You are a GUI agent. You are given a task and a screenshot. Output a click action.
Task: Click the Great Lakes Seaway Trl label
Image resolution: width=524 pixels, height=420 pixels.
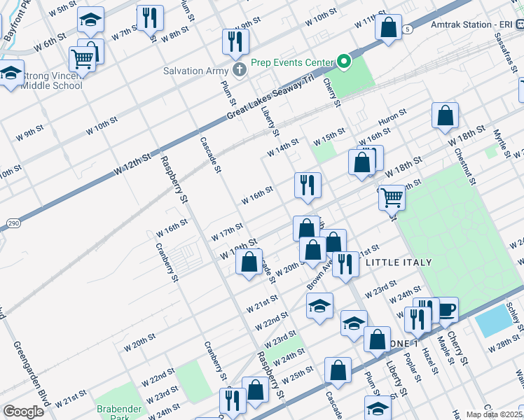(x=270, y=97)
